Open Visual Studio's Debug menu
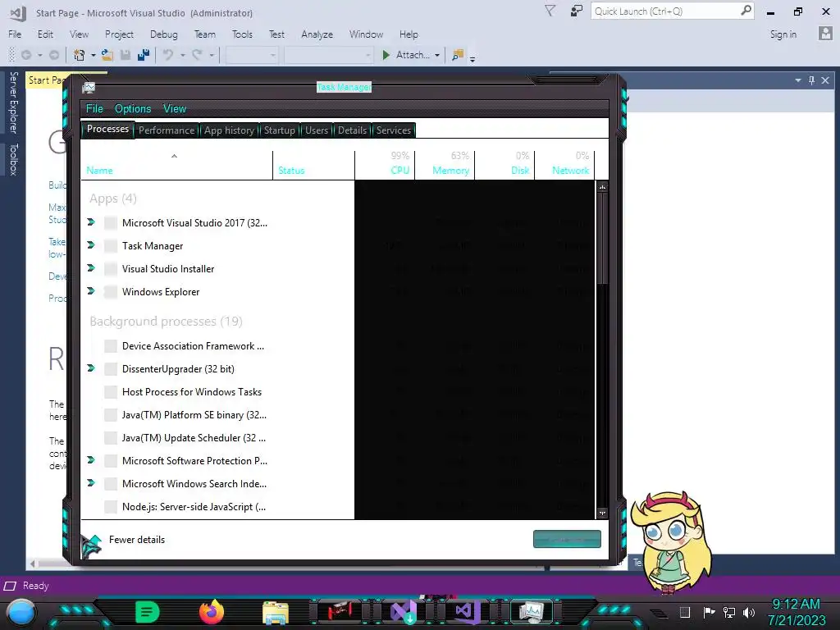Image resolution: width=840 pixels, height=630 pixels. pyautogui.click(x=163, y=34)
